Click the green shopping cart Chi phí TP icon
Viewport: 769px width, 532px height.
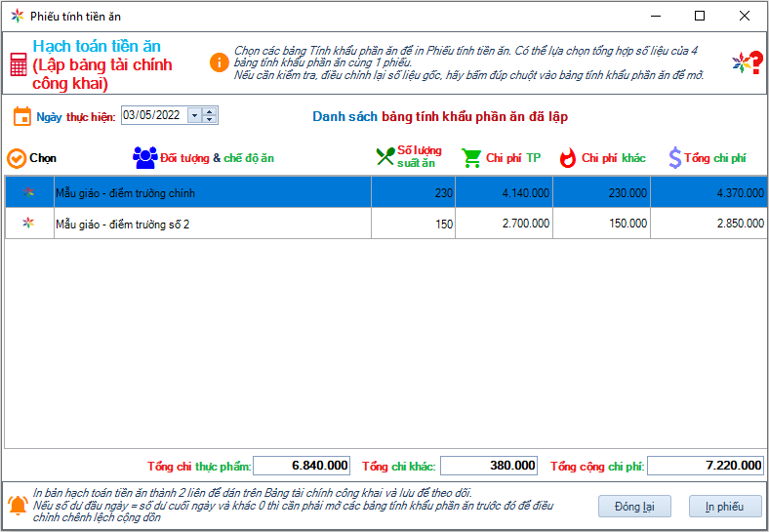click(x=471, y=157)
